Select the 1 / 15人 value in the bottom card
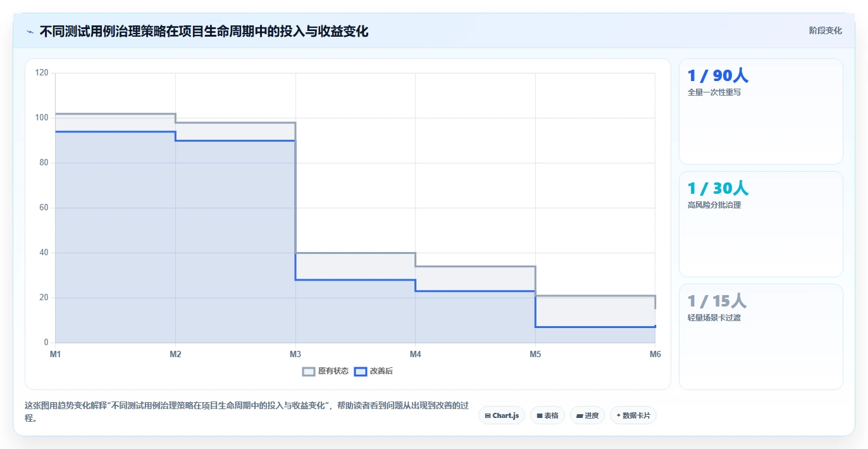This screenshot has height=449, width=868. 717,301
